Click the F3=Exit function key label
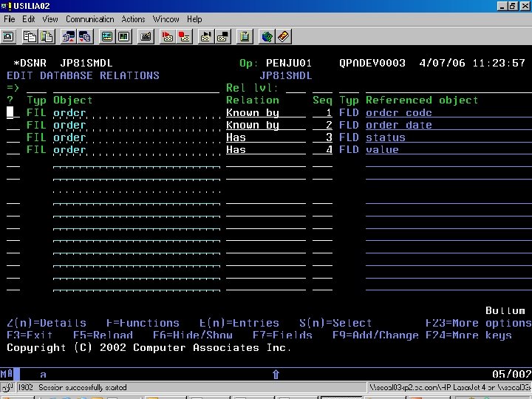The height and width of the screenshot is (399, 532). 30,335
